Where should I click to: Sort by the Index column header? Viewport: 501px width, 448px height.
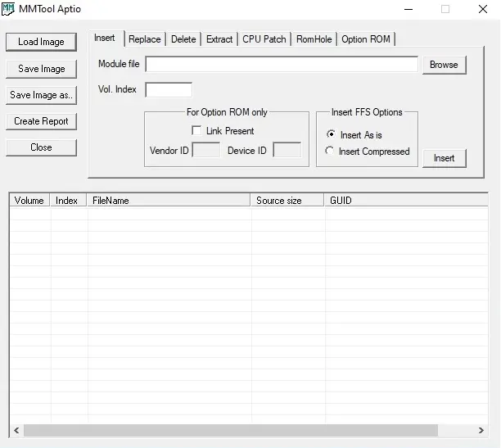[68, 200]
